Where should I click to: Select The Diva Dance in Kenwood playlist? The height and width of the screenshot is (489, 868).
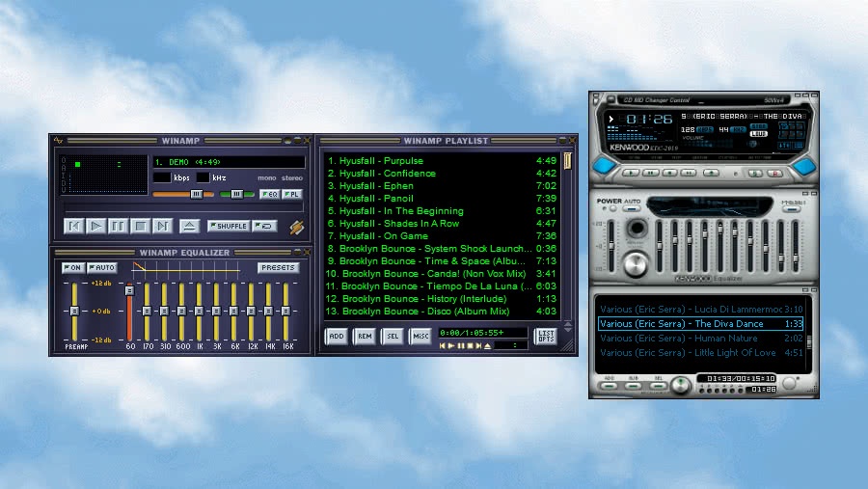(x=701, y=323)
